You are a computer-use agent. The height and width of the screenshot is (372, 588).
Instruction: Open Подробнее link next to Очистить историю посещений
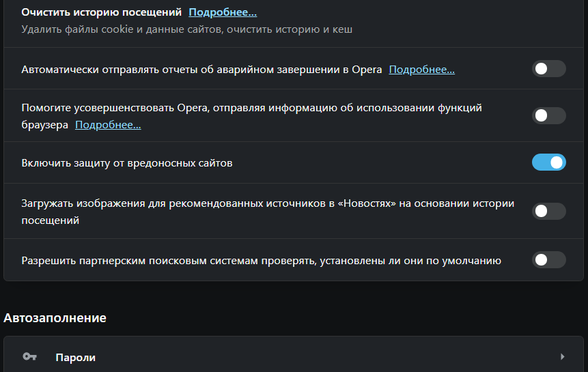point(223,12)
